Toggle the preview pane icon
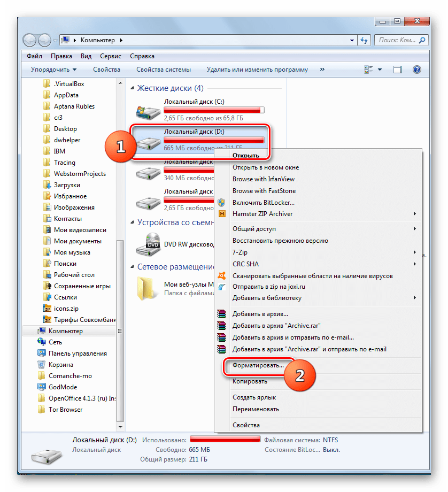The image size is (448, 492). coord(397,70)
